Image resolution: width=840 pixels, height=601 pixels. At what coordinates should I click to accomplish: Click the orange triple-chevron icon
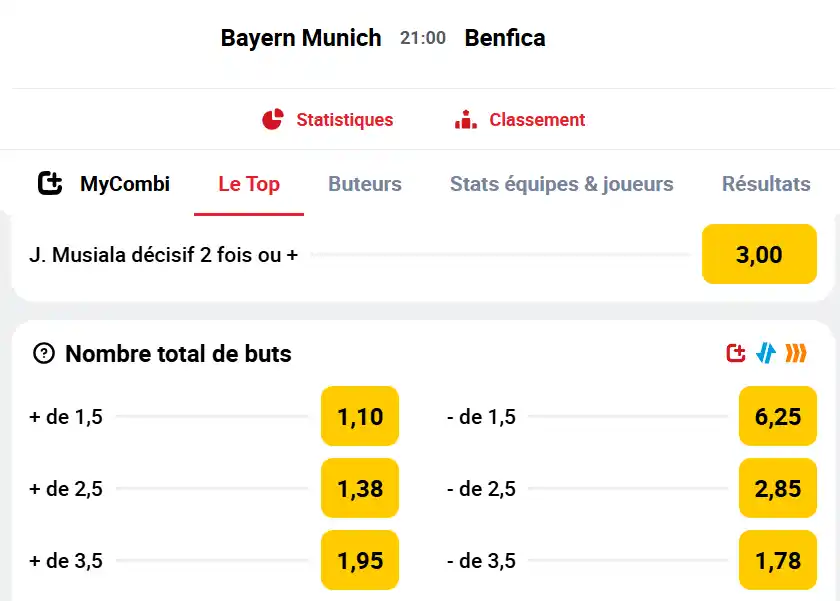point(796,354)
